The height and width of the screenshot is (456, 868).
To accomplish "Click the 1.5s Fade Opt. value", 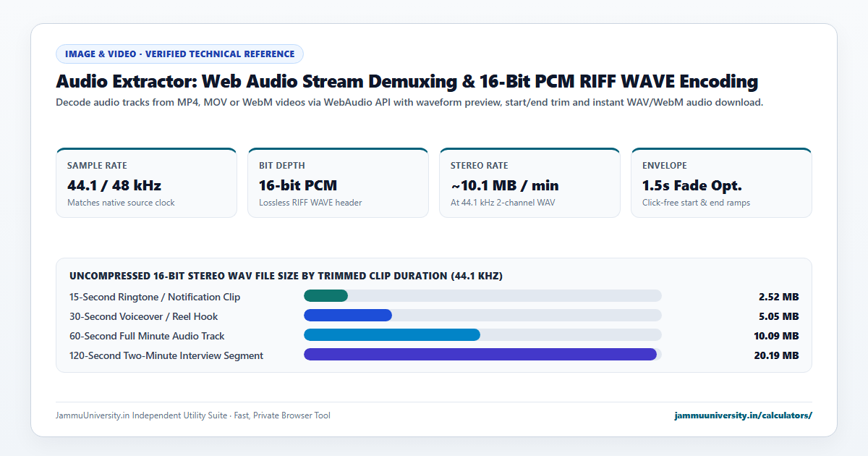I will 692,185.
